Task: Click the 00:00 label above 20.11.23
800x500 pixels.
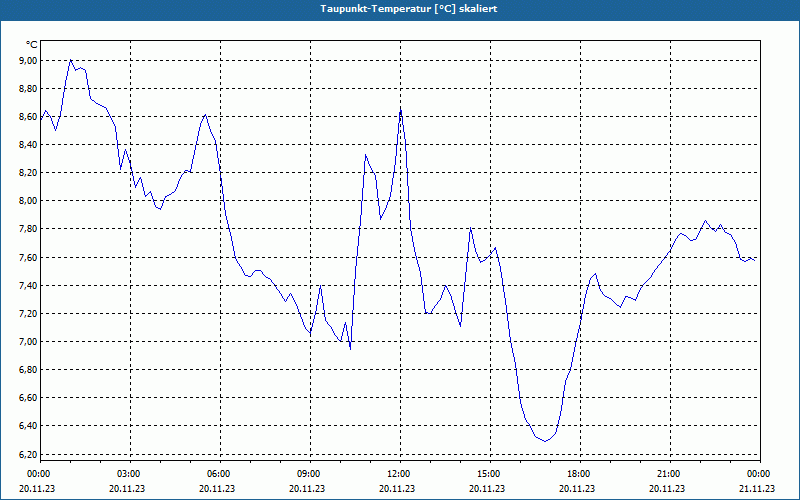Action: pyautogui.click(x=37, y=474)
